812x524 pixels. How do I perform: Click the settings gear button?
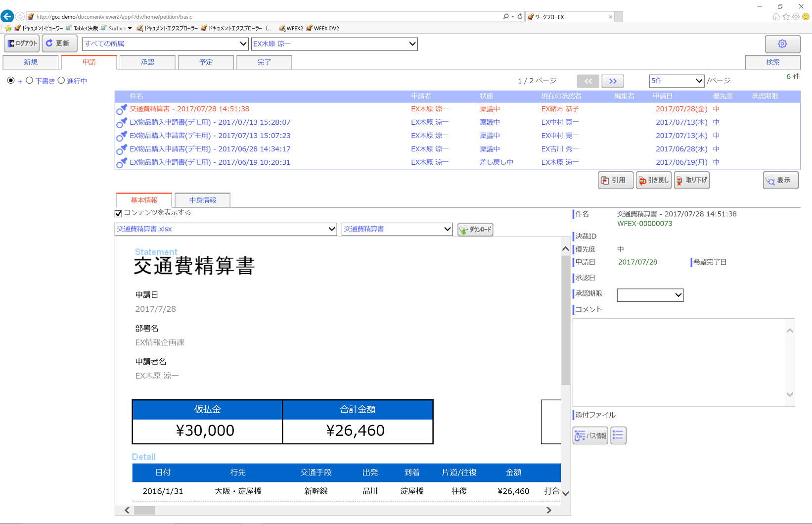[782, 44]
